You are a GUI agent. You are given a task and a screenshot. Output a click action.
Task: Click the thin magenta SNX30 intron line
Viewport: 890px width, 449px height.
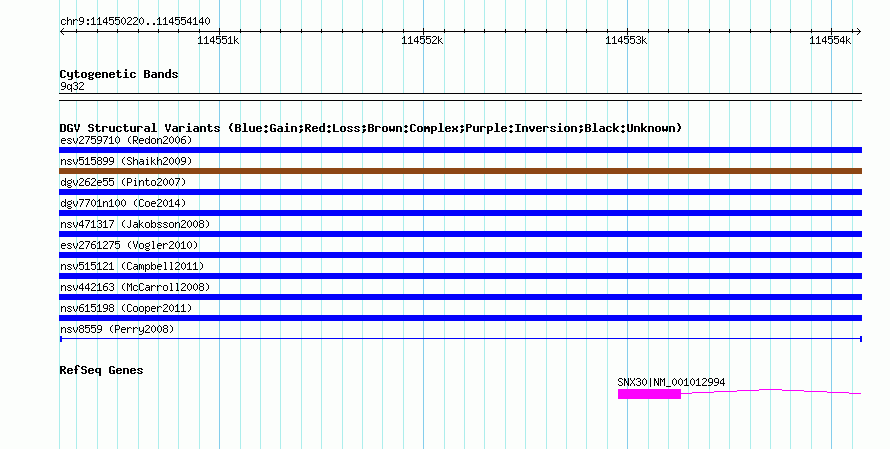pyautogui.click(x=771, y=391)
